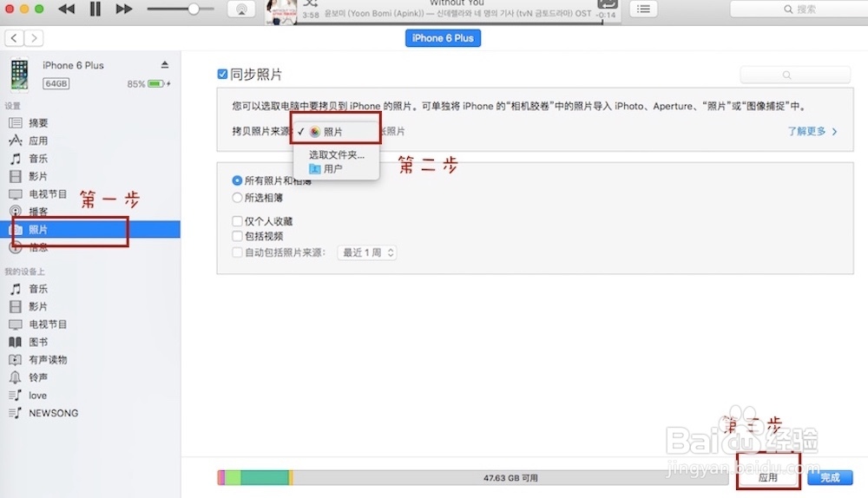Image resolution: width=868 pixels, height=498 pixels.
Task: Select 所选相簿 radio button
Action: coord(237,198)
